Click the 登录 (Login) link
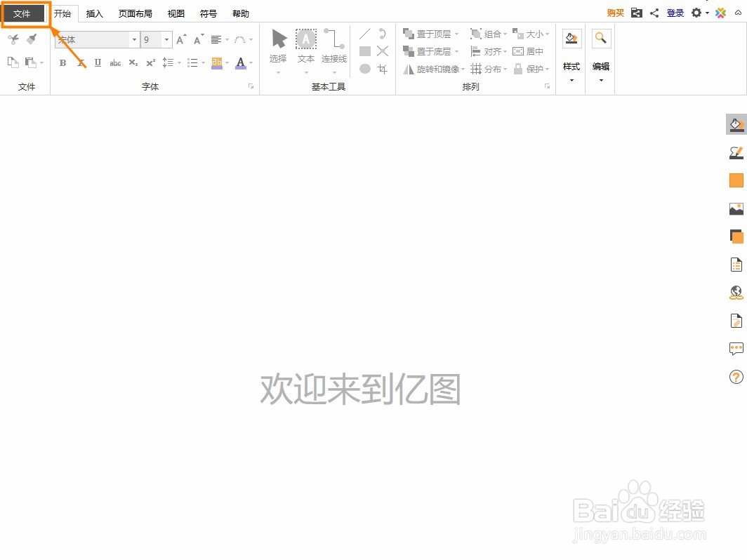The width and height of the screenshot is (747, 560). click(x=675, y=13)
